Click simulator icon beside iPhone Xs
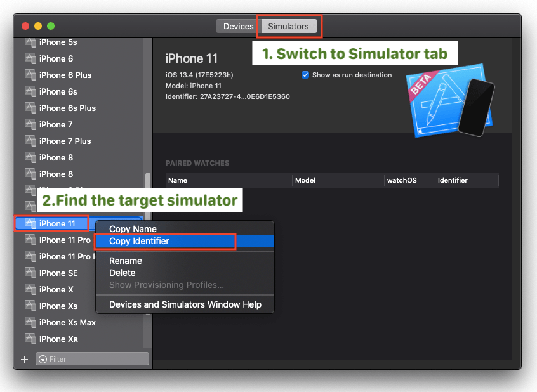This screenshot has height=392, width=537. tap(30, 305)
